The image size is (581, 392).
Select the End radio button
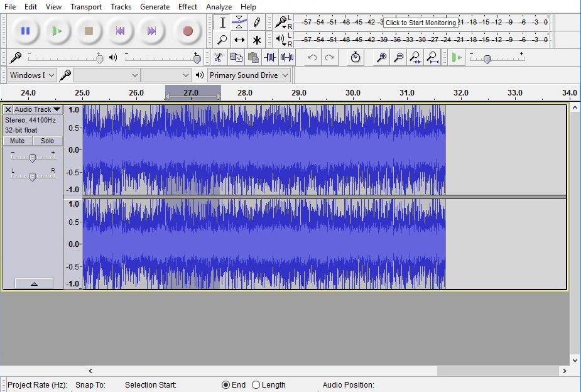coord(226,385)
